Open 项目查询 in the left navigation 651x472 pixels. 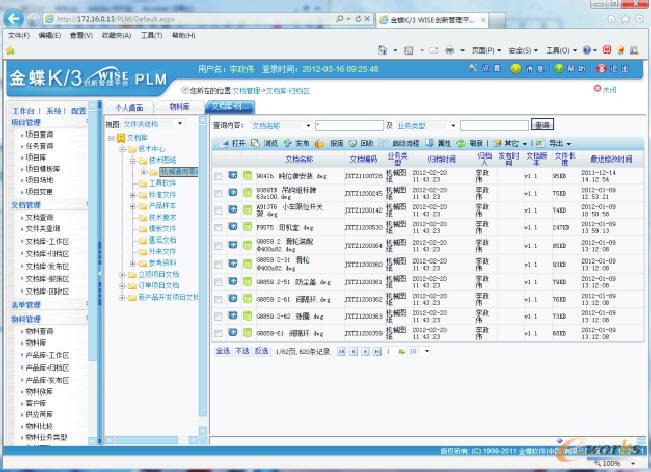(39, 135)
